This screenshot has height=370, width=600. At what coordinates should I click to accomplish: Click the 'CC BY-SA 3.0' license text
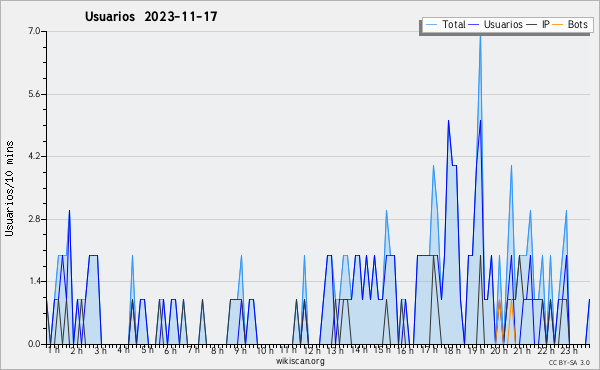click(x=569, y=363)
